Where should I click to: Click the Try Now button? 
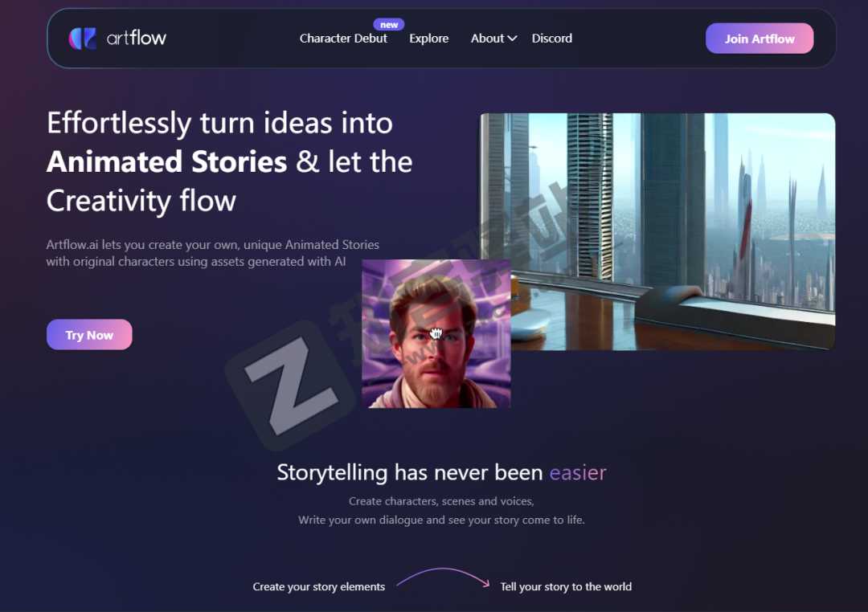point(89,335)
